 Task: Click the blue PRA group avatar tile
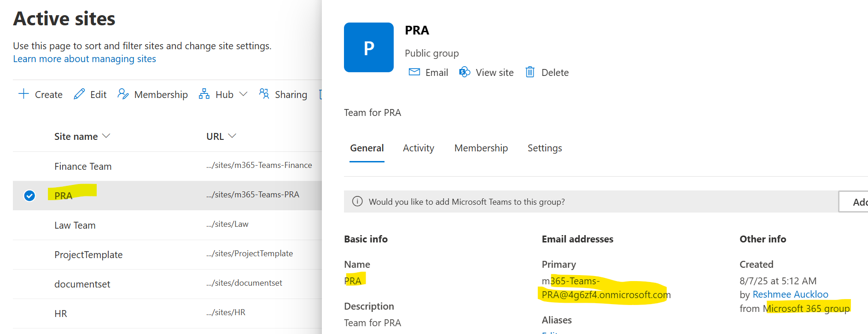click(369, 47)
